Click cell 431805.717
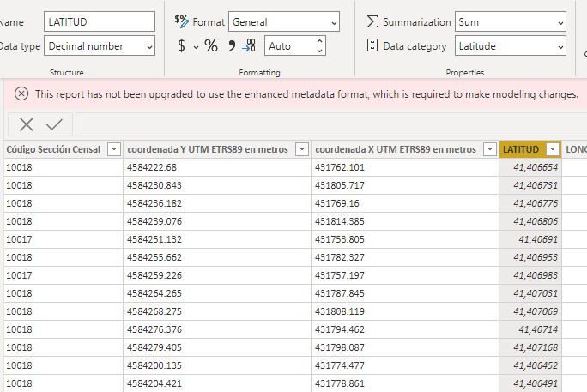This screenshot has height=392, width=587. tap(405, 185)
